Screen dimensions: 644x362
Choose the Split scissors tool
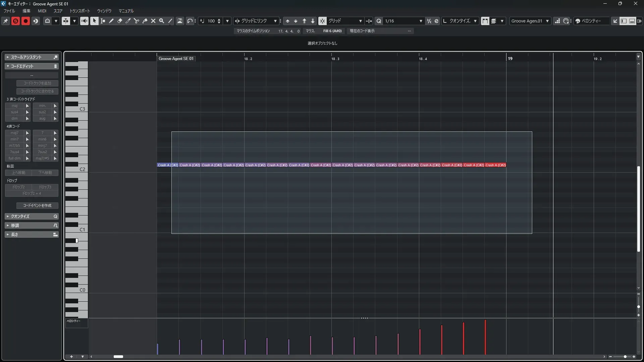(136, 21)
